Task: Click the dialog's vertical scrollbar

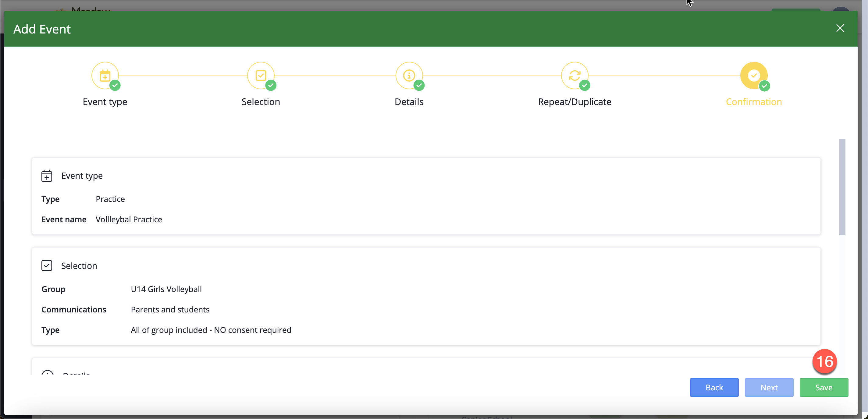Action: [842, 187]
